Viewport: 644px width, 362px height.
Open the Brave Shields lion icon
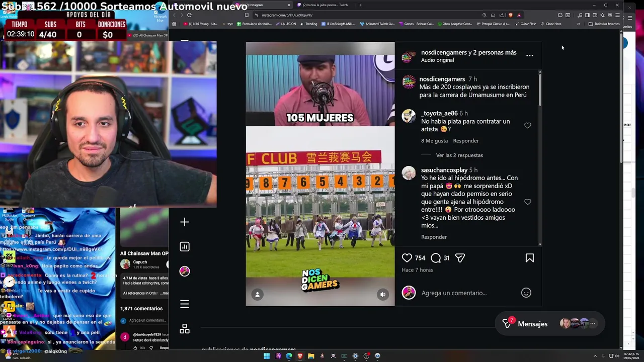511,15
